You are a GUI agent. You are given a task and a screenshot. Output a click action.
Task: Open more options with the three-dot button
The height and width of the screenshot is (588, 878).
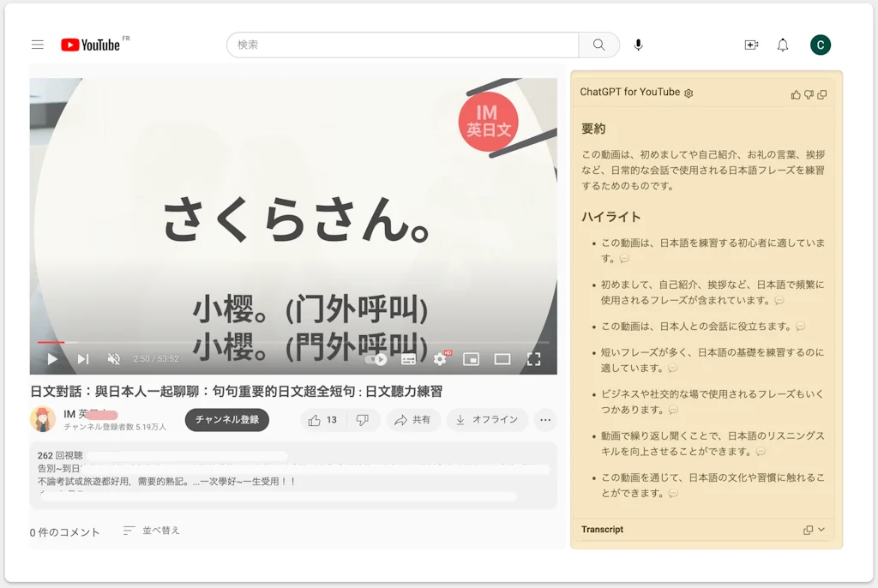(544, 420)
